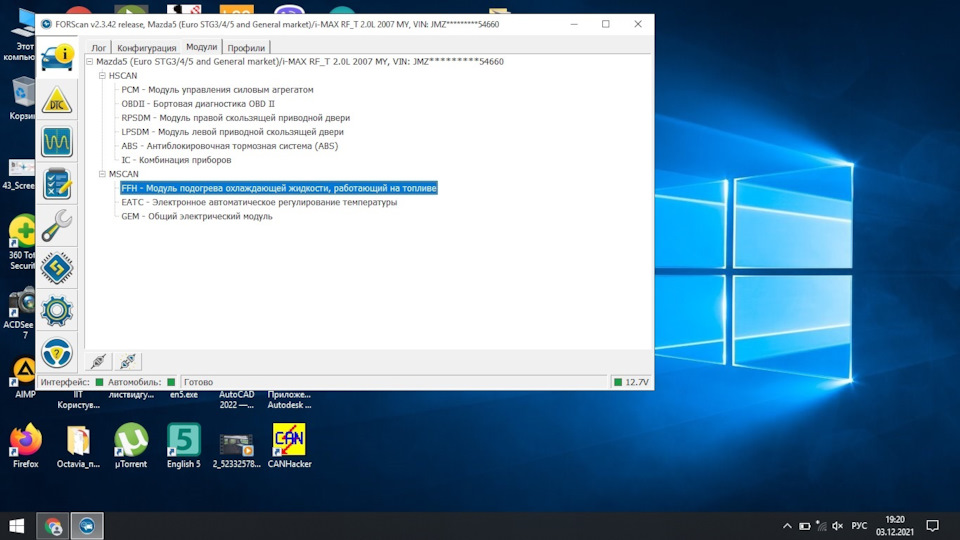This screenshot has width=960, height=540.
Task: Click the MSCAN label in the tree
Action: point(124,174)
